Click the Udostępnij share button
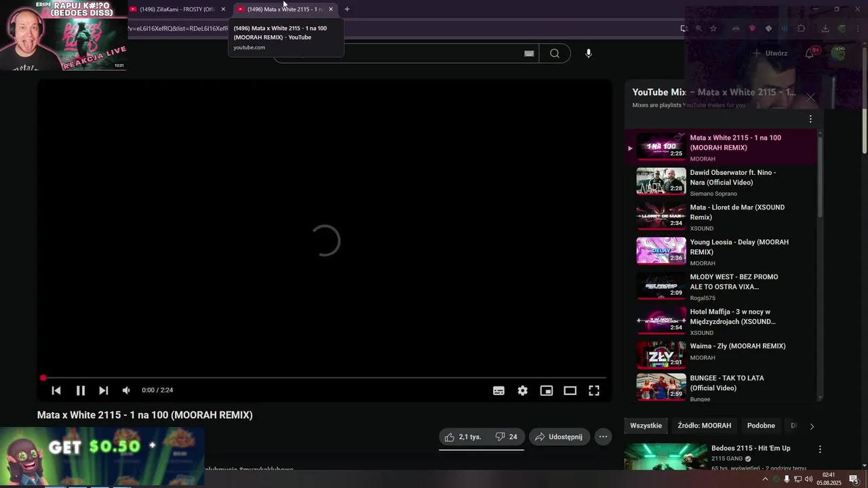The height and width of the screenshot is (488, 868). (x=559, y=437)
